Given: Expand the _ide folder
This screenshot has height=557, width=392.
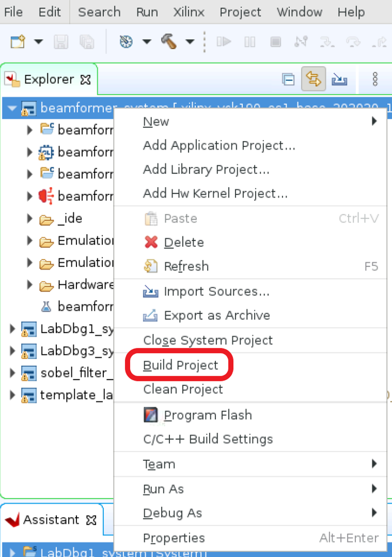Looking at the screenshot, I should point(30,219).
